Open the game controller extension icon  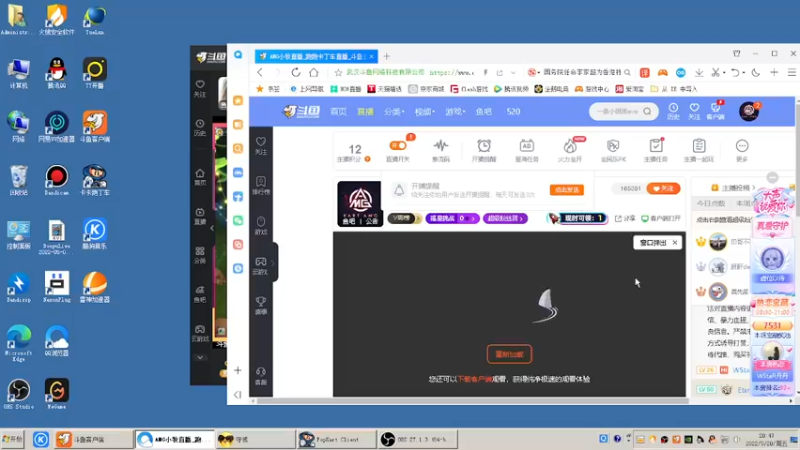tap(662, 72)
